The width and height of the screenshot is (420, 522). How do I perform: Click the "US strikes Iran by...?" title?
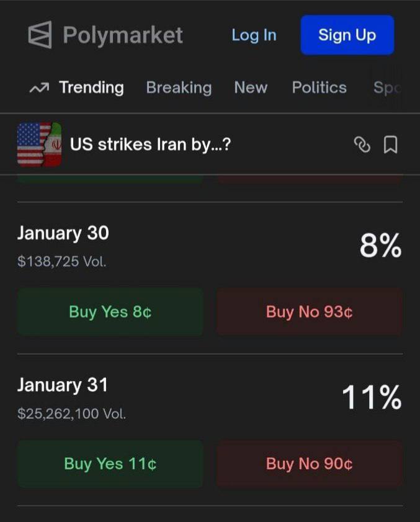[x=150, y=145]
